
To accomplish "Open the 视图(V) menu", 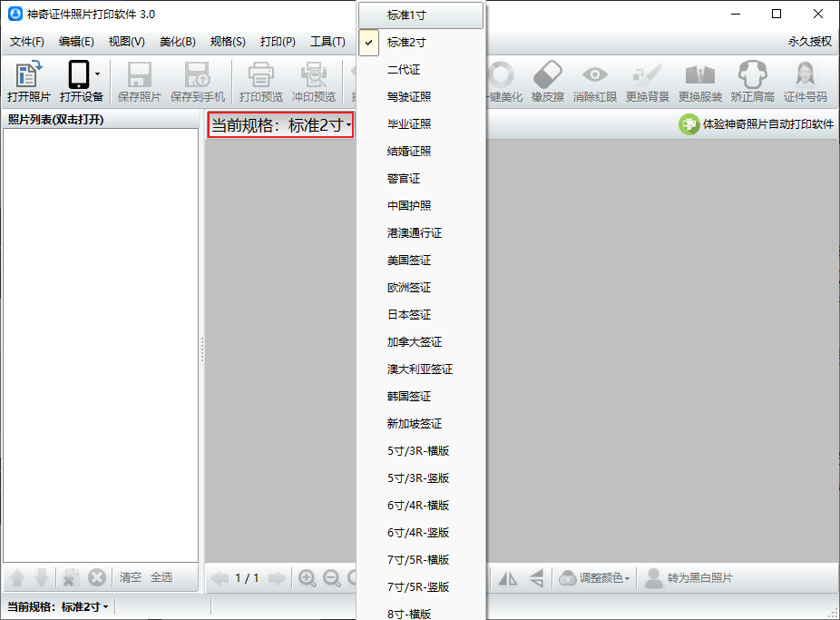I will coord(126,42).
